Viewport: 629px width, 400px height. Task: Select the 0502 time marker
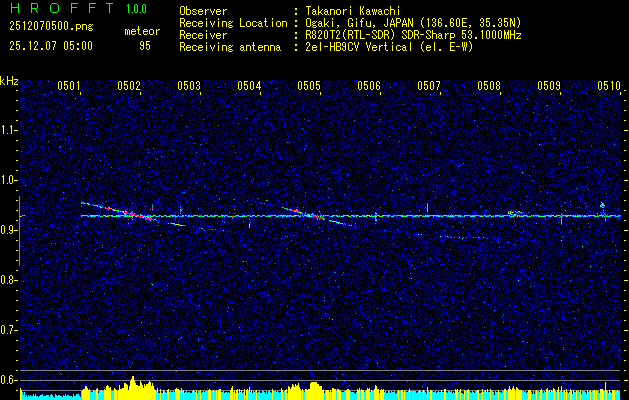(129, 86)
